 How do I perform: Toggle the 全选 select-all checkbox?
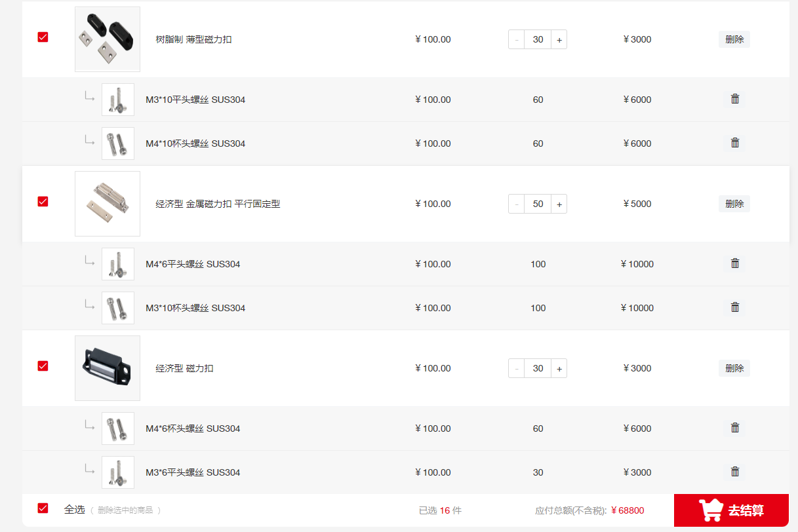coord(43,508)
